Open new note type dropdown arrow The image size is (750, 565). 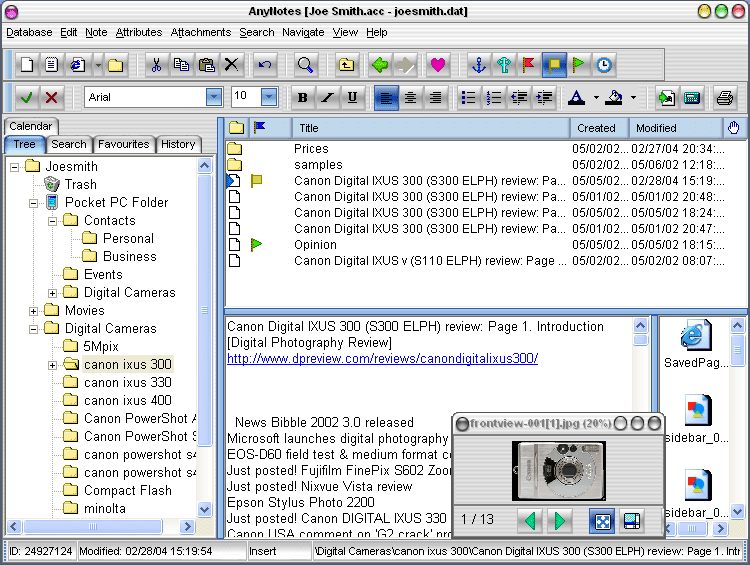click(x=98, y=65)
